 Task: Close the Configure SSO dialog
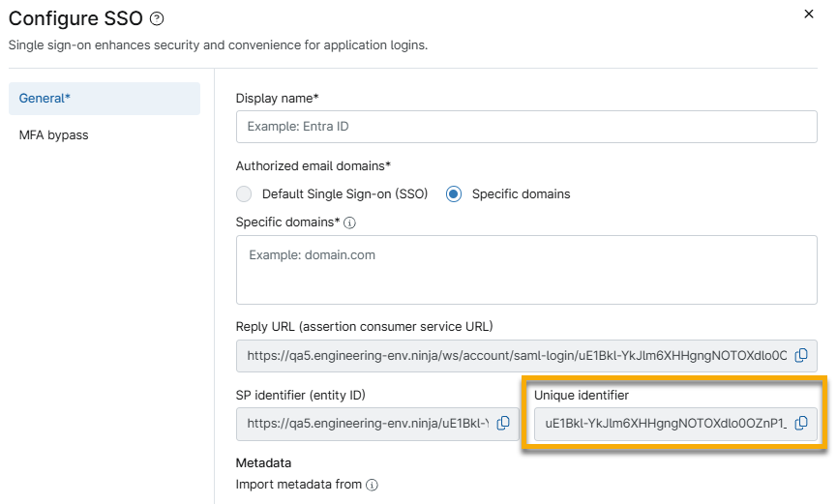click(809, 14)
